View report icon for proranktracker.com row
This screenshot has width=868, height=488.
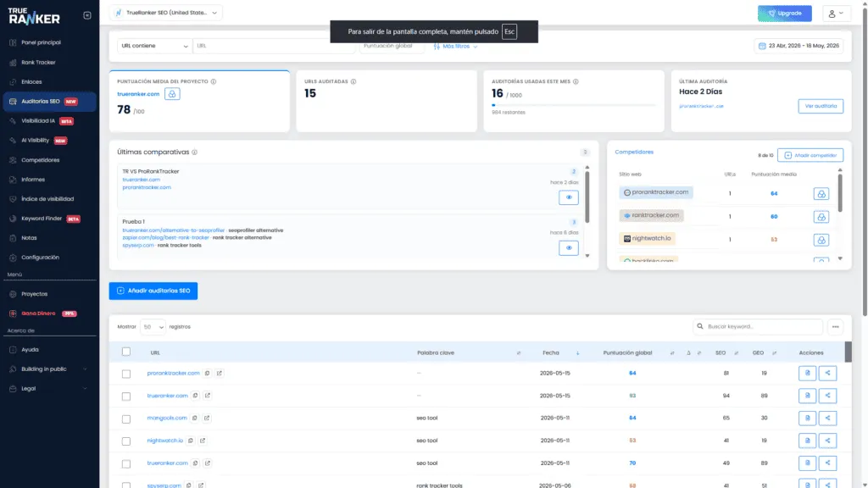pyautogui.click(x=807, y=374)
